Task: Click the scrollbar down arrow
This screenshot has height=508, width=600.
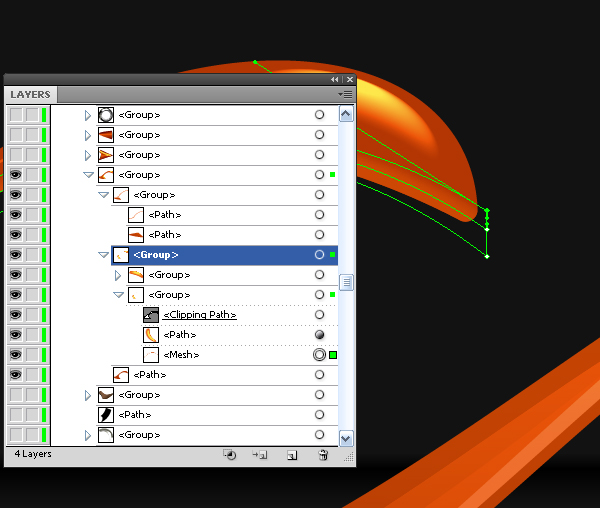Action: coord(346,438)
